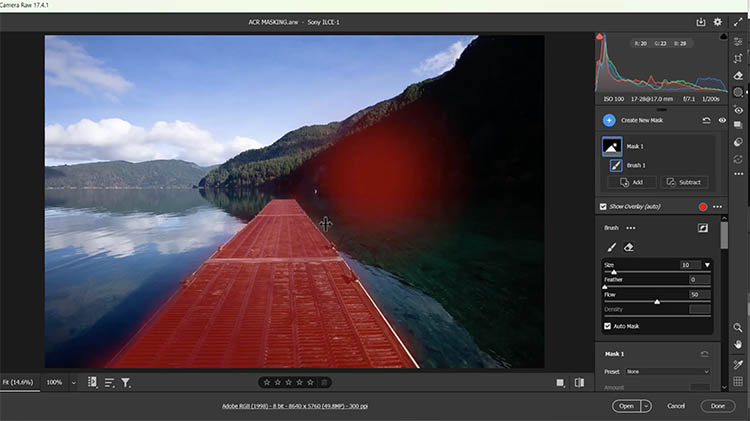Select the Crop tool in right toolbar
750x421 pixels.
click(x=738, y=58)
